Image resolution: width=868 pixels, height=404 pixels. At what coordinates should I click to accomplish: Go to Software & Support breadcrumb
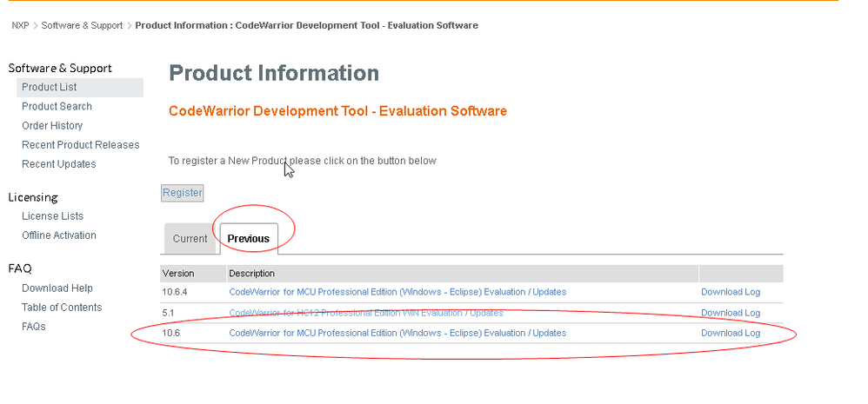tap(82, 25)
